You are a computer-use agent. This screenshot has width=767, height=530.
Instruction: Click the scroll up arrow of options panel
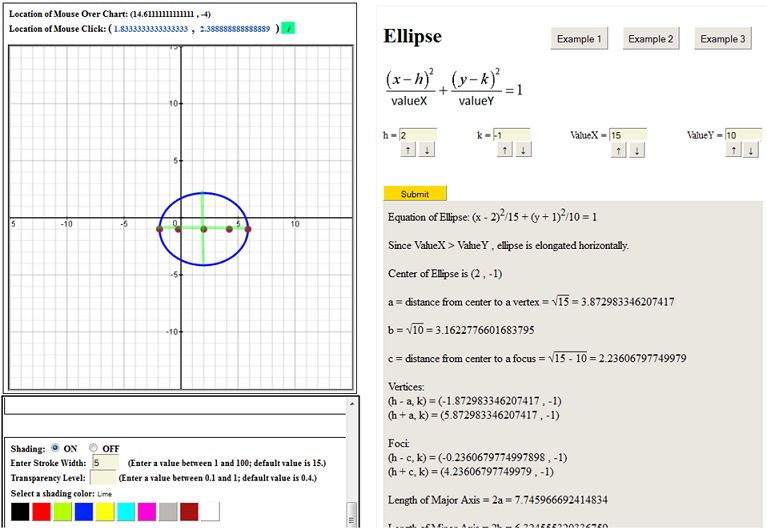(351, 404)
